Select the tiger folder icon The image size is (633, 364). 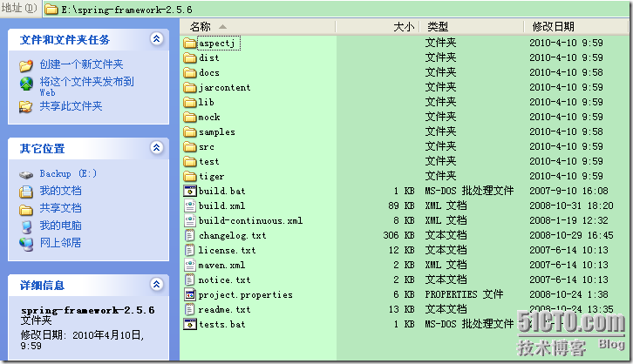[190, 176]
